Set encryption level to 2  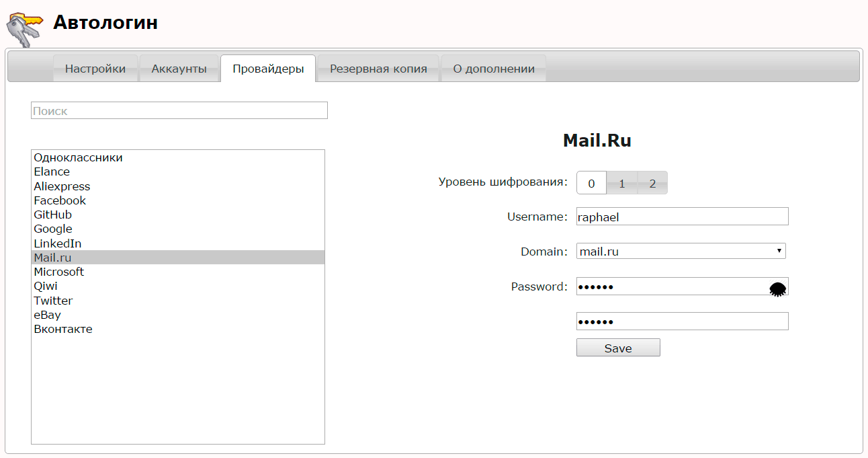tap(652, 183)
